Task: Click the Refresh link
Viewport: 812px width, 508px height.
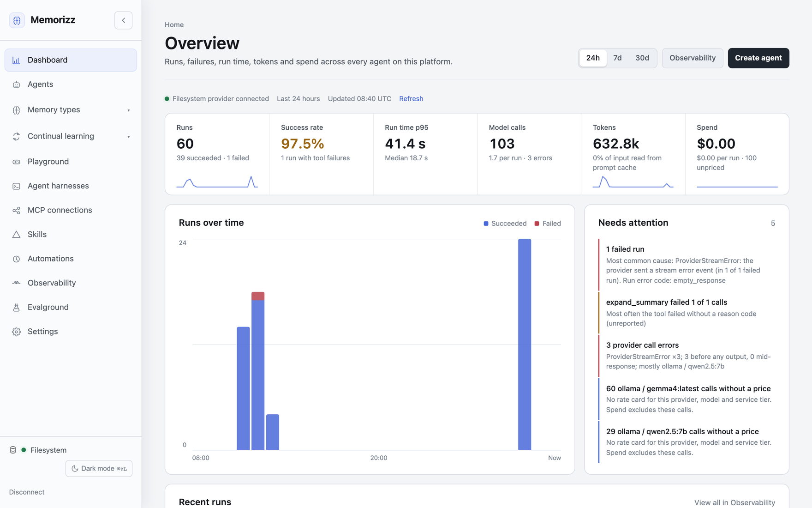Action: click(x=411, y=99)
